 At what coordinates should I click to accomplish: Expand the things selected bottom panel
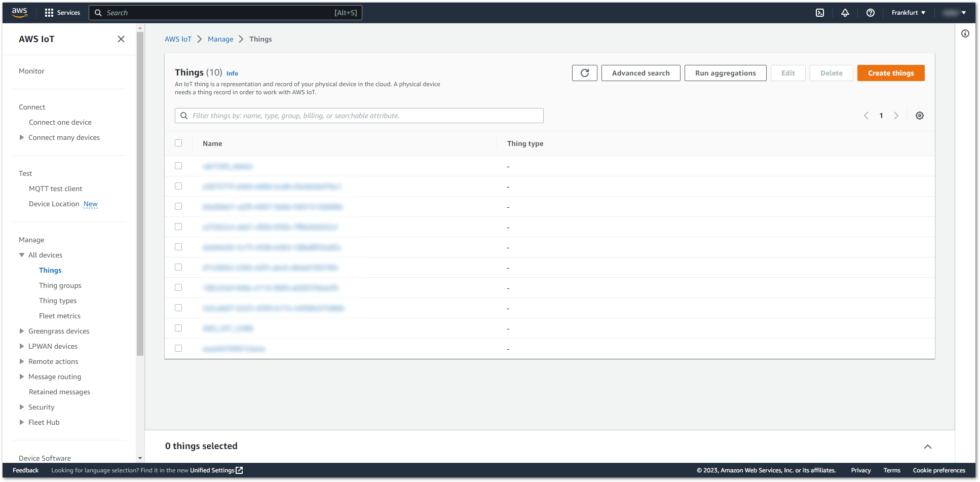(928, 447)
